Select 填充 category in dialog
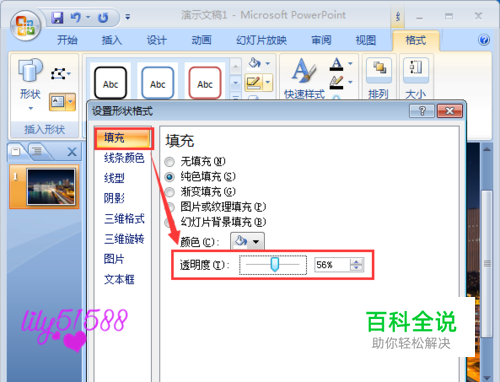500x382 pixels. (x=123, y=138)
